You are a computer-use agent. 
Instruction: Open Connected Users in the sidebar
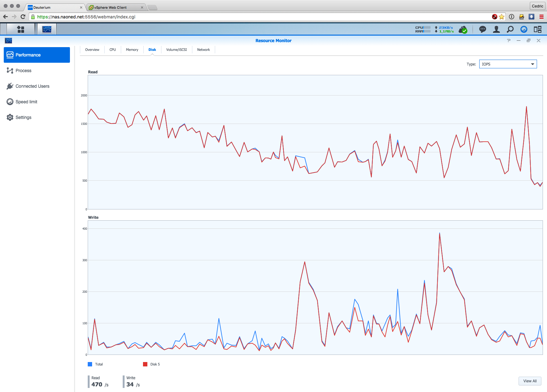click(x=32, y=86)
